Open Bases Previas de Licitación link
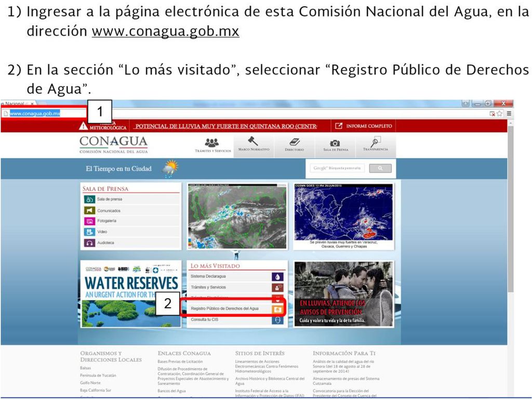This screenshot has width=532, height=399. (180, 362)
